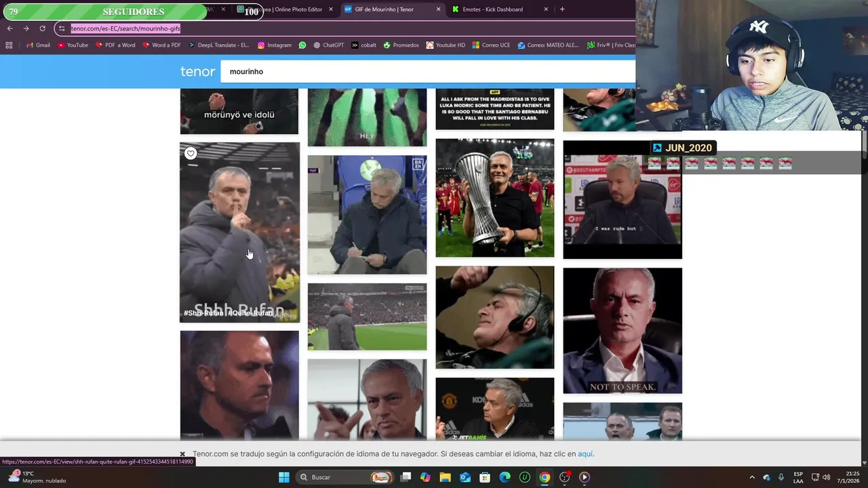Open Microsoft Store from the taskbar
868x488 pixels.
click(x=485, y=477)
